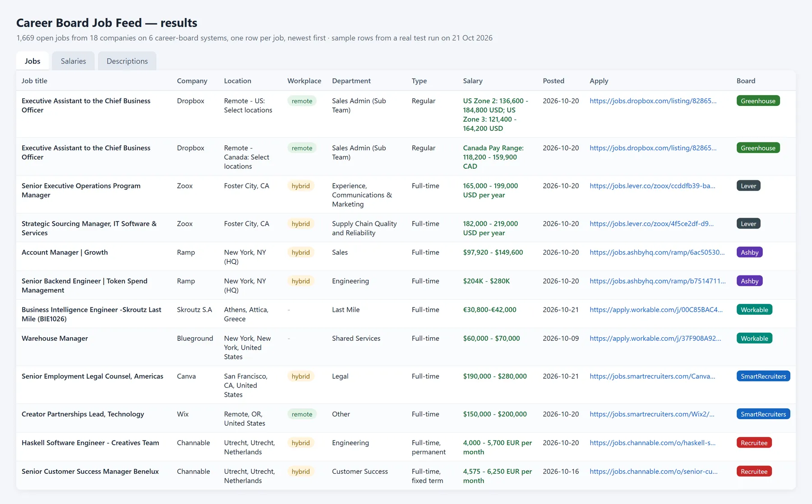Click the €30,800-€42,000 salary cell
812x504 pixels.
[489, 310]
